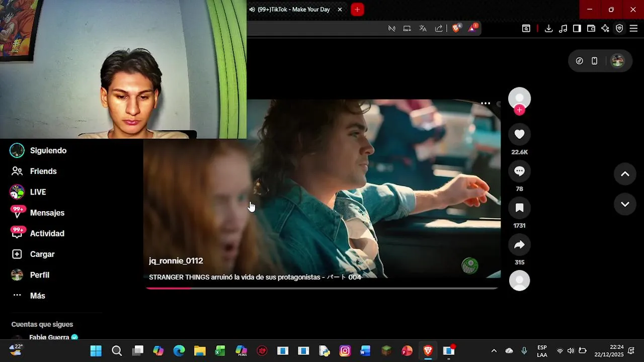
Task: Open taskbar Search magnifier
Action: tap(117, 351)
